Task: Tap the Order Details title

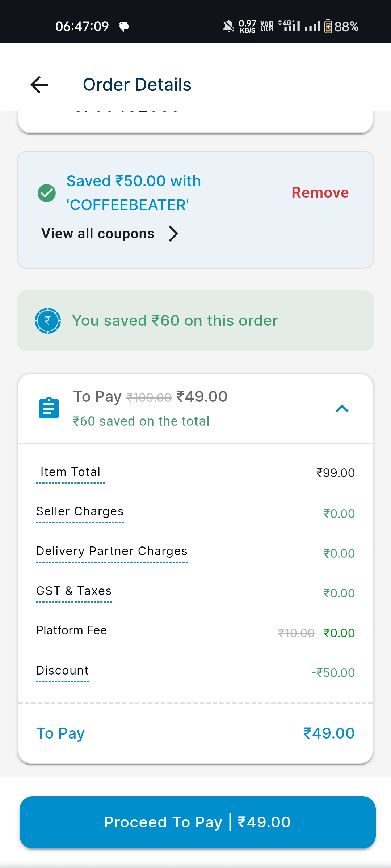Action: [x=137, y=85]
